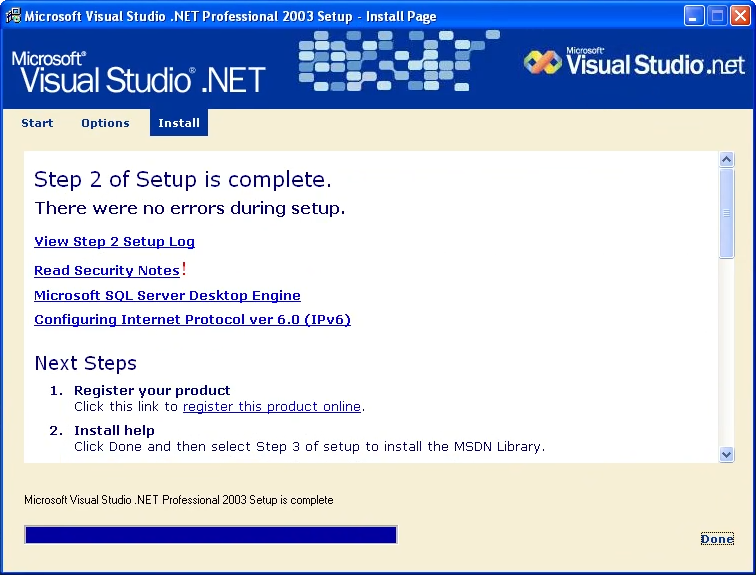Select the Install tab
The height and width of the screenshot is (575, 756).
click(179, 123)
